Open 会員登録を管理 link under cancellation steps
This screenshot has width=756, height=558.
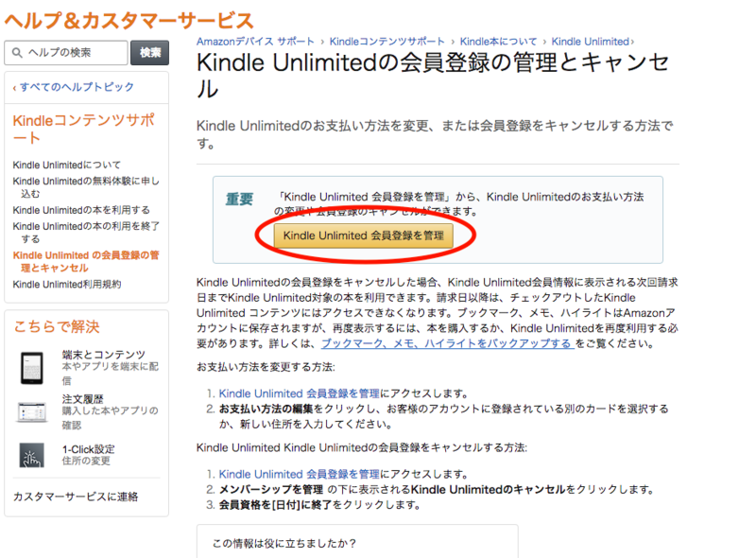click(x=300, y=474)
